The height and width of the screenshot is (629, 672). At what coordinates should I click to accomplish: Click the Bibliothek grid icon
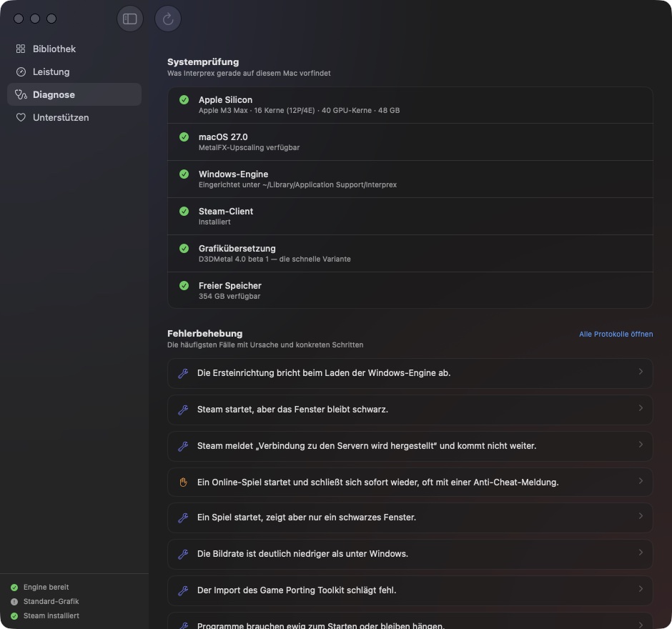(x=21, y=49)
